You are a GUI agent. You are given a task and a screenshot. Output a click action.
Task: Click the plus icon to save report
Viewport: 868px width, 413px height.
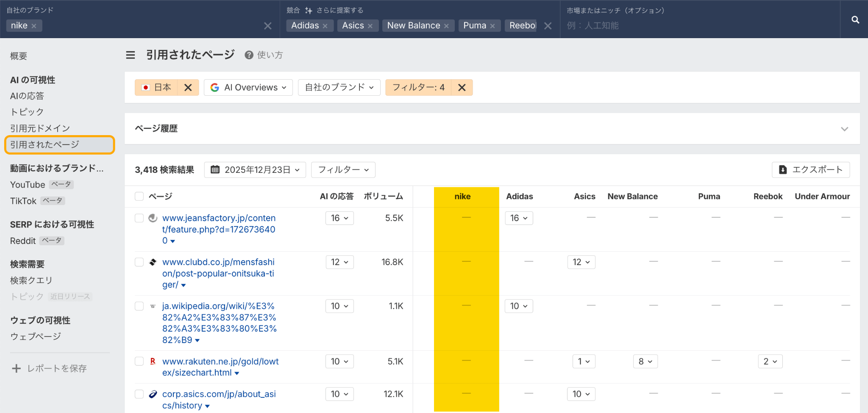click(16, 369)
